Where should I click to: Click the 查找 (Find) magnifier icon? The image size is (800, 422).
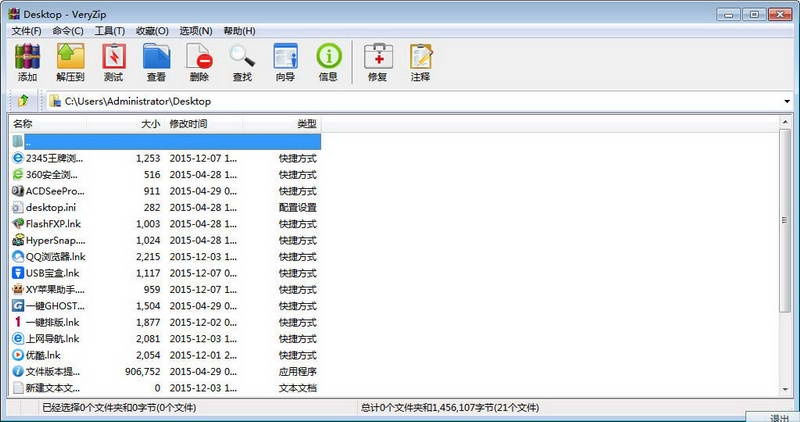242,62
